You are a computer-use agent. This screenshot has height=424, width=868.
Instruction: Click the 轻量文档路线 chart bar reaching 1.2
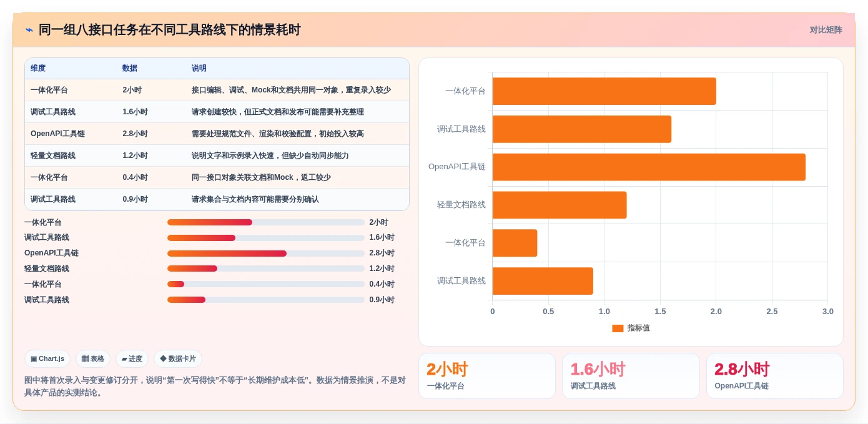[560, 205]
